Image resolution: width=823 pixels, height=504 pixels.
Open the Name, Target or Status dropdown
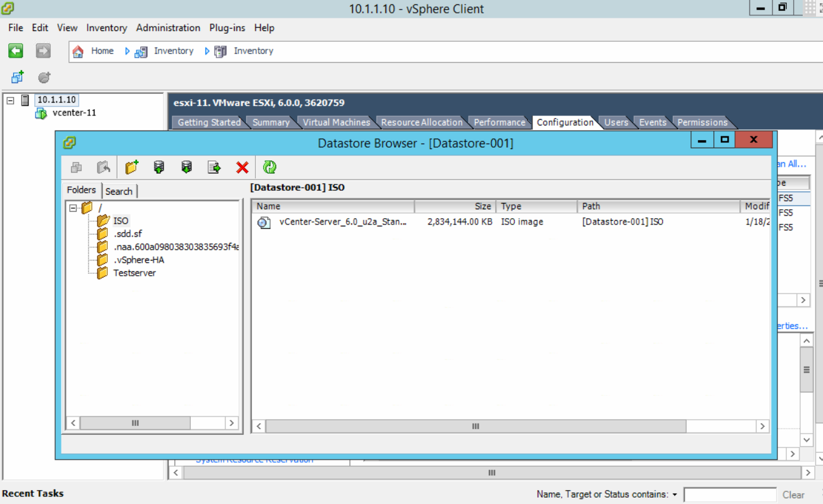[x=675, y=494]
